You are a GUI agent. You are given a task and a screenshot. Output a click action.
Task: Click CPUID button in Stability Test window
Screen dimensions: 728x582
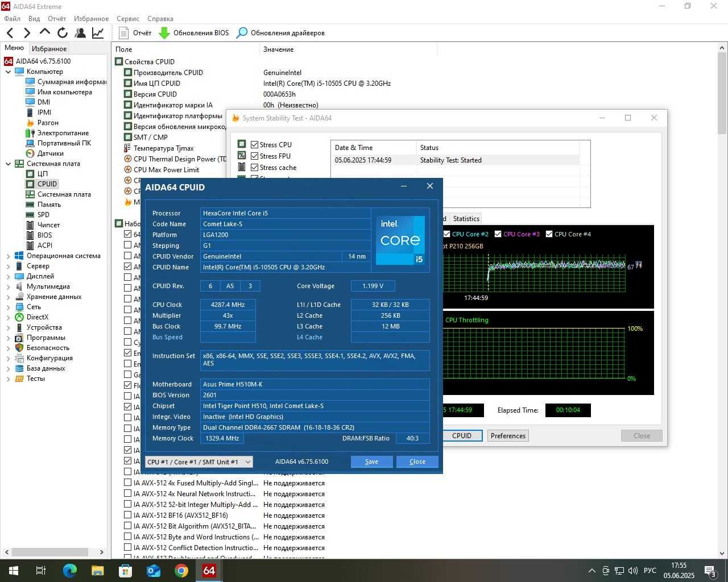pos(462,436)
